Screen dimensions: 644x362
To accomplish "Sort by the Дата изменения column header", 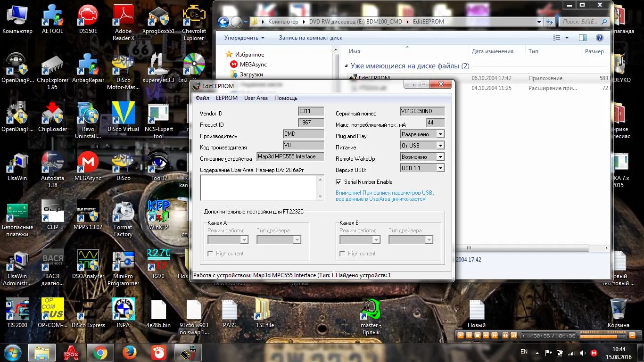I will 493,51.
